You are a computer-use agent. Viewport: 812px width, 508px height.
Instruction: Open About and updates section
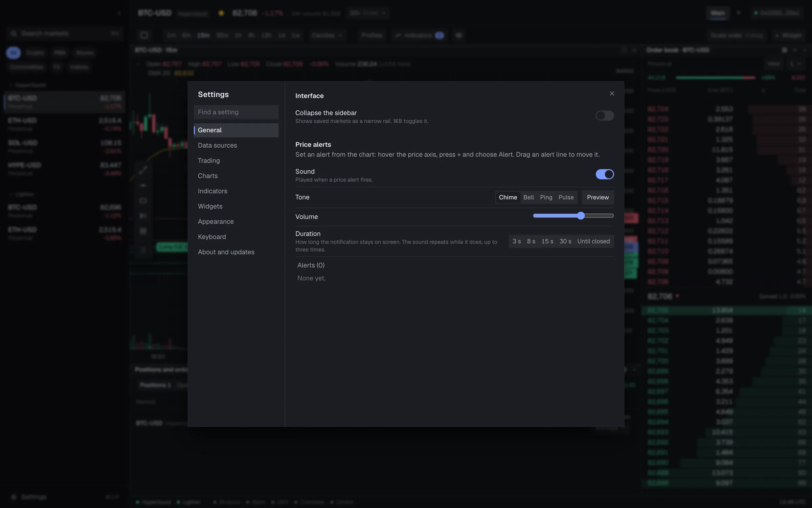(x=236, y=252)
